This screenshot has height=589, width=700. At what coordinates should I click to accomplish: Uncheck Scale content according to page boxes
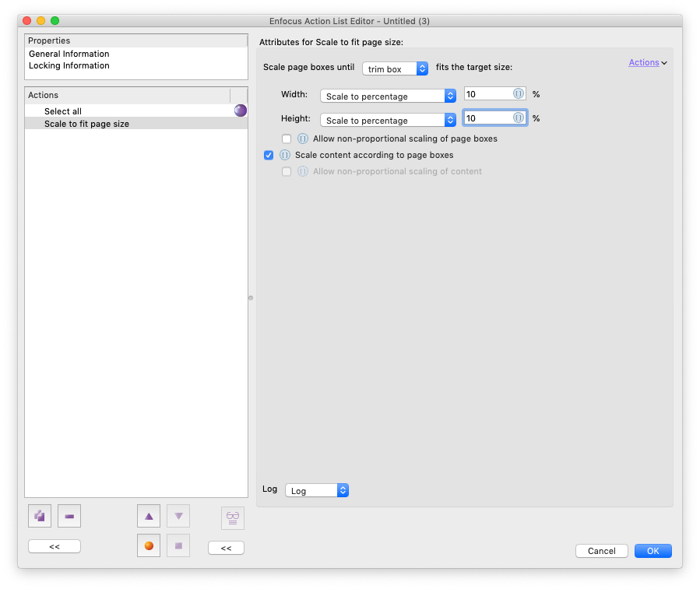[269, 156]
